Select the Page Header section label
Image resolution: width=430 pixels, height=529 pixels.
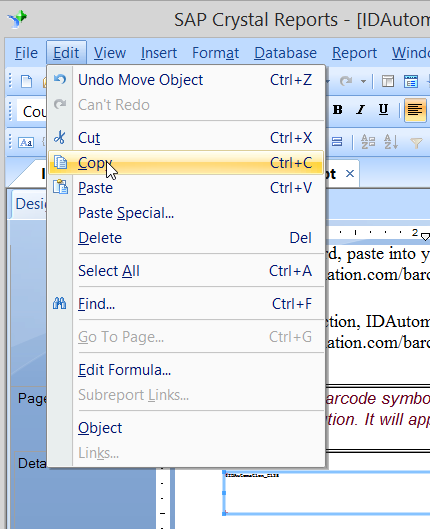32,398
